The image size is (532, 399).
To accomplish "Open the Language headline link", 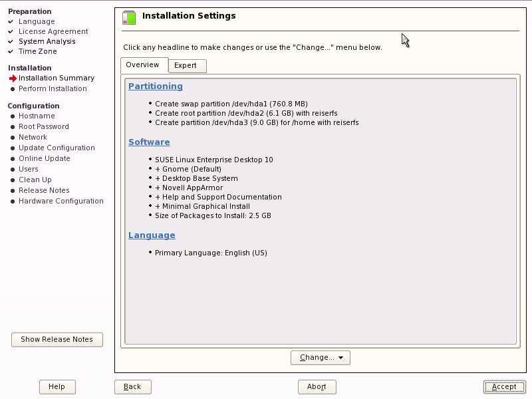I will click(152, 235).
